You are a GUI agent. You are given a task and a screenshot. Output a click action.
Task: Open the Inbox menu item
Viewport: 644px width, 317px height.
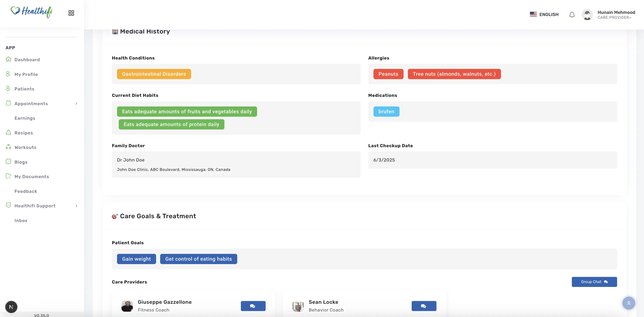[21, 221]
